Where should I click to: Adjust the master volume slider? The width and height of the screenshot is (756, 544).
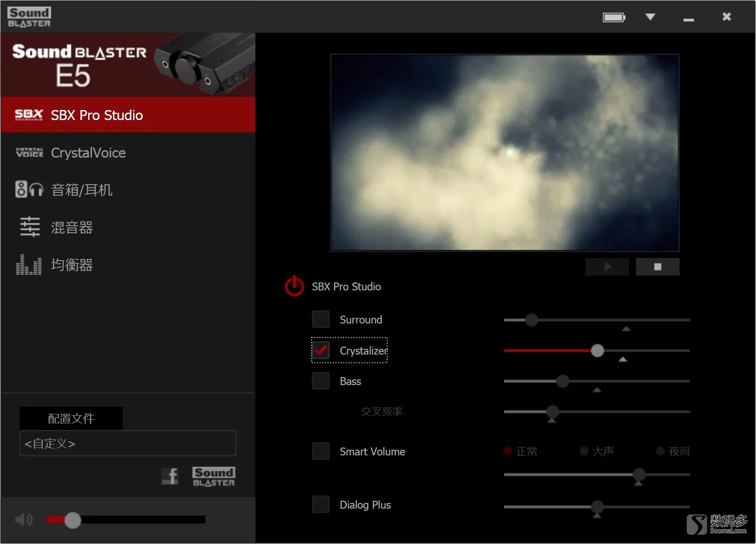click(x=126, y=520)
